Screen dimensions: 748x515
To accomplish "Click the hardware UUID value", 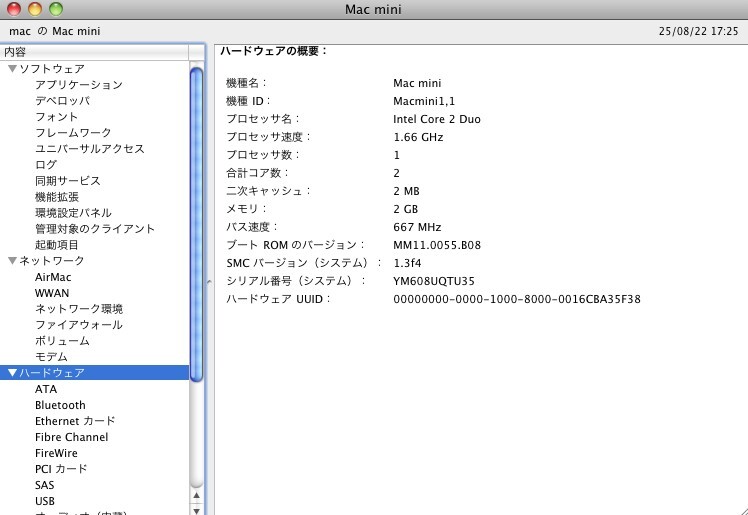I will (517, 299).
